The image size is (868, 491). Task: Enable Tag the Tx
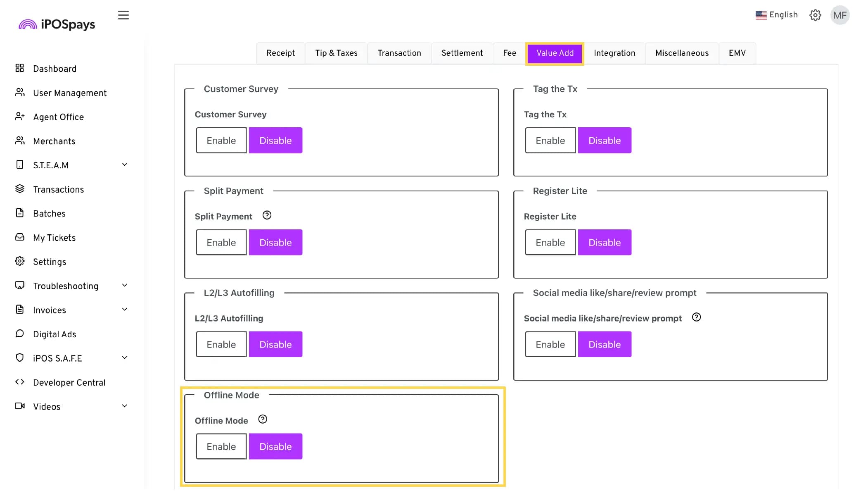(550, 141)
